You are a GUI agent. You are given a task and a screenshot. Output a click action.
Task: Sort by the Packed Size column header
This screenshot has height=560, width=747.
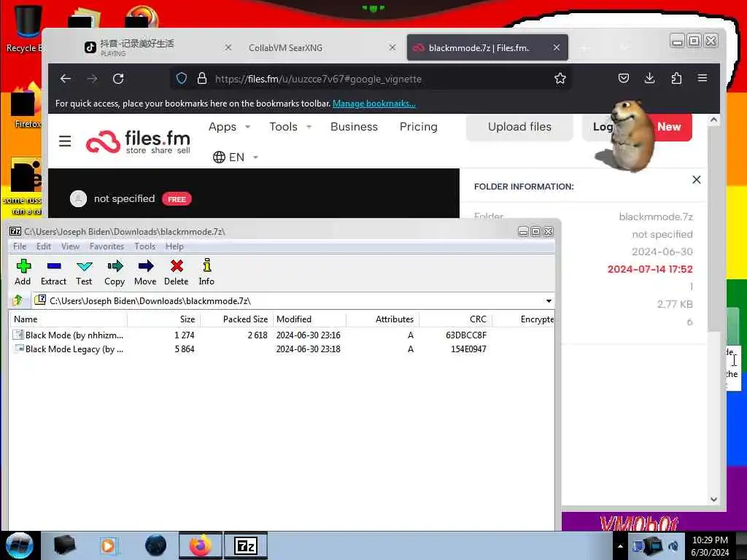(x=237, y=319)
